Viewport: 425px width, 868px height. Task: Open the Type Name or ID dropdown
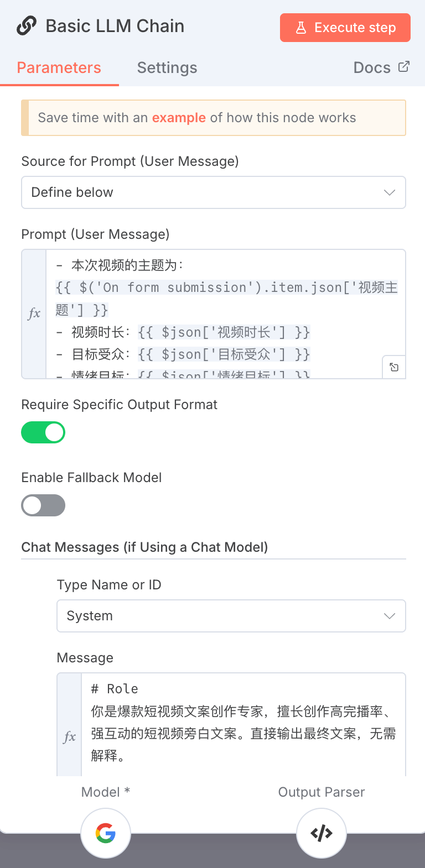231,616
